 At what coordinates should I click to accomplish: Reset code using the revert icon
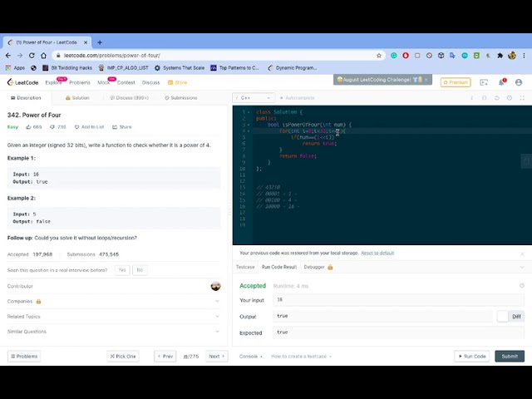[x=497, y=98]
